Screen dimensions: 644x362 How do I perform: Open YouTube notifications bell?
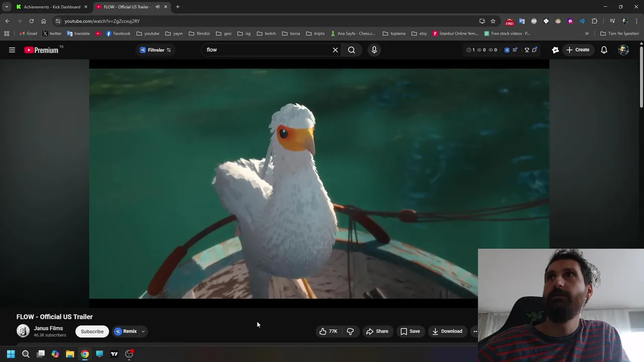[604, 50]
